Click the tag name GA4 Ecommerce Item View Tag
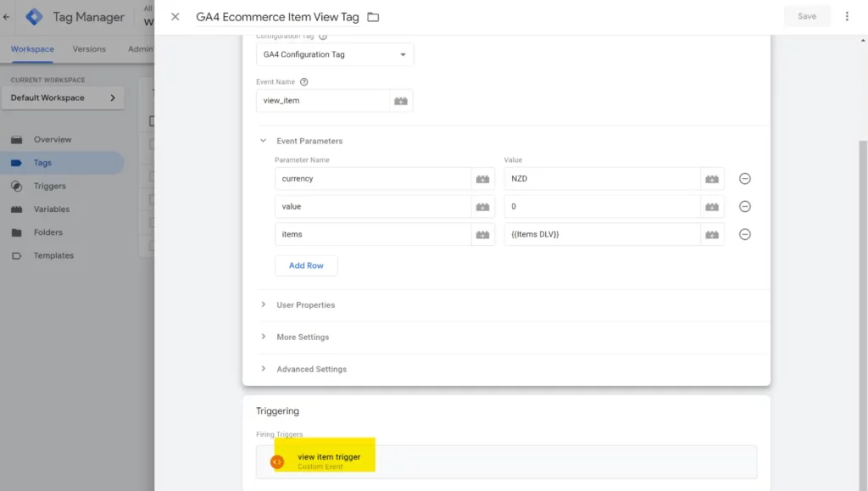The height and width of the screenshot is (491, 868). [x=277, y=17]
